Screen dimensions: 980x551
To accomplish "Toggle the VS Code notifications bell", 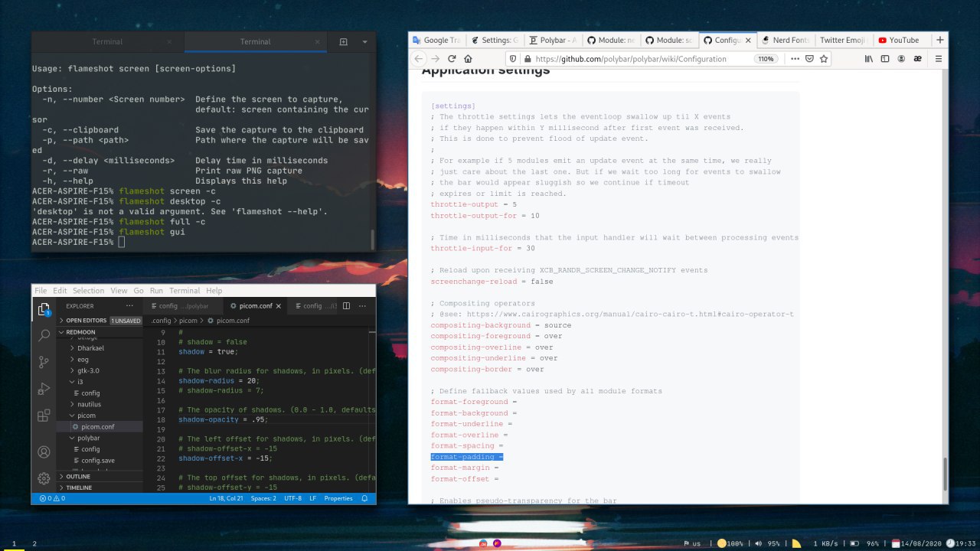I will (364, 498).
